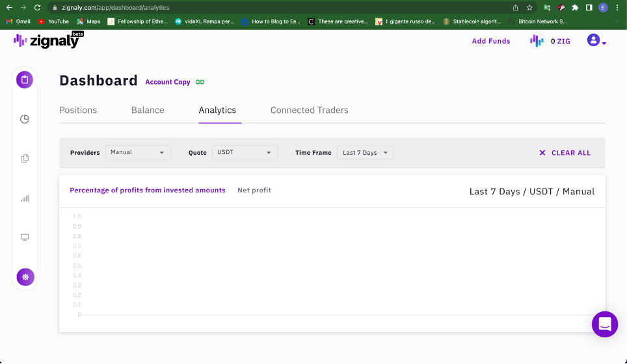Click the 0 ZIG balance
The width and height of the screenshot is (627, 364).
(x=560, y=41)
